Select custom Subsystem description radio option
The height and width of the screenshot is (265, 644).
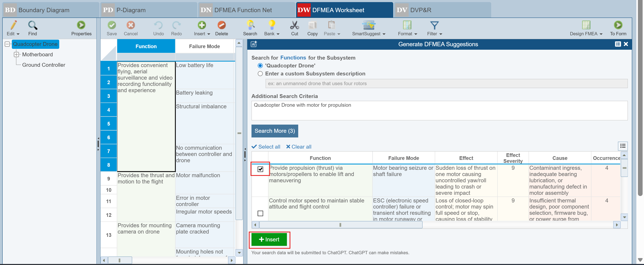click(260, 74)
